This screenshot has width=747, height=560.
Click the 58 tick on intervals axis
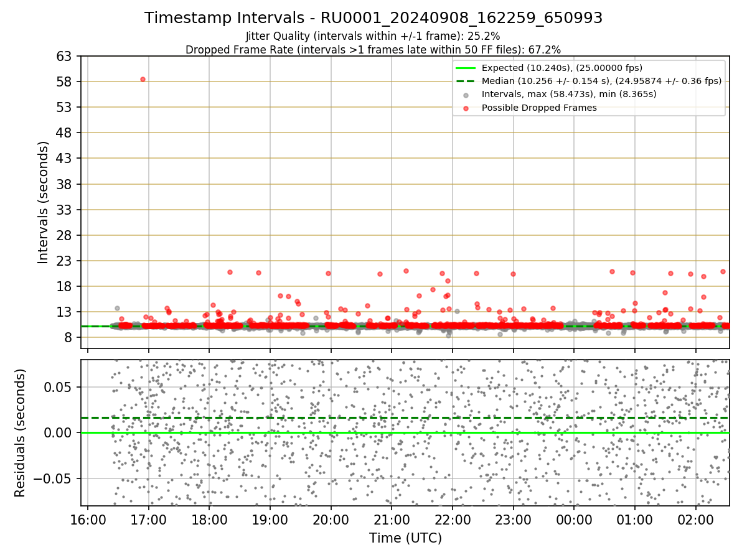click(65, 82)
